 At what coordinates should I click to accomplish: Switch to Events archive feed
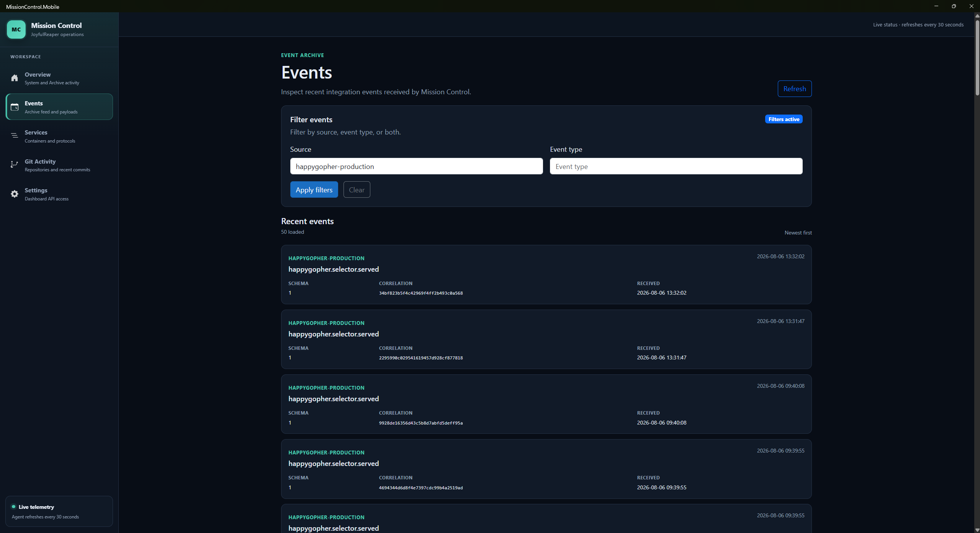click(59, 107)
